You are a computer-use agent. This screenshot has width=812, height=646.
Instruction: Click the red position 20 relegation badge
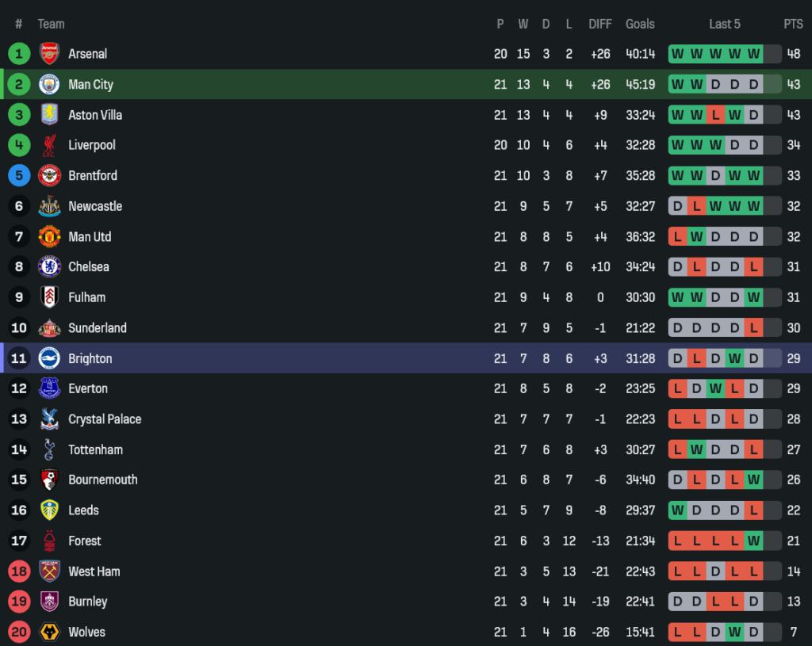click(x=19, y=632)
